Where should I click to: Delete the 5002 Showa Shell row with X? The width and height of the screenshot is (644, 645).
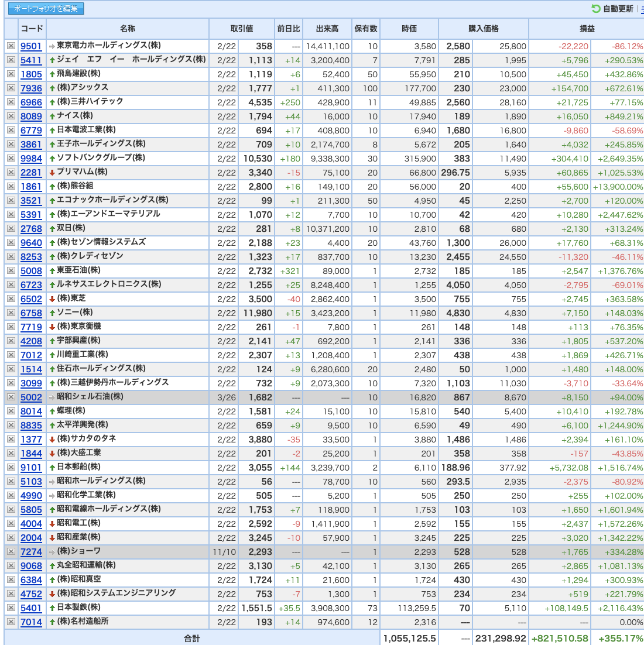11,397
